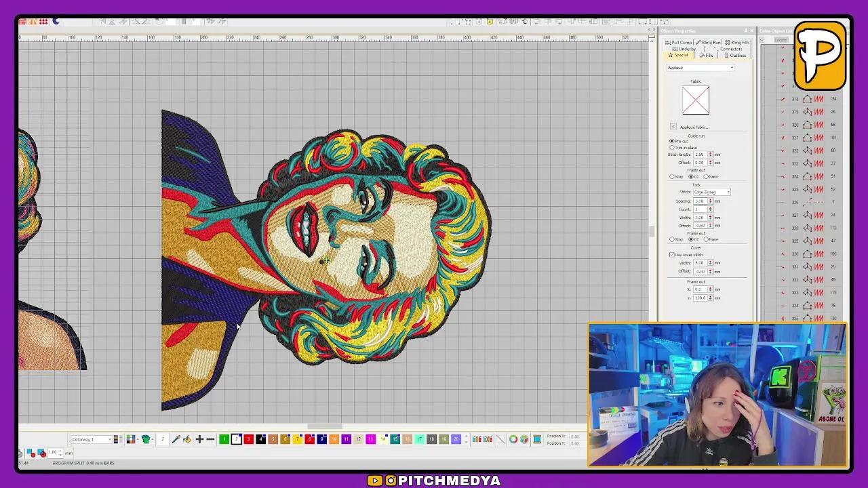Click the Guide run Offset input field
This screenshot has height=488, width=868.
click(699, 163)
